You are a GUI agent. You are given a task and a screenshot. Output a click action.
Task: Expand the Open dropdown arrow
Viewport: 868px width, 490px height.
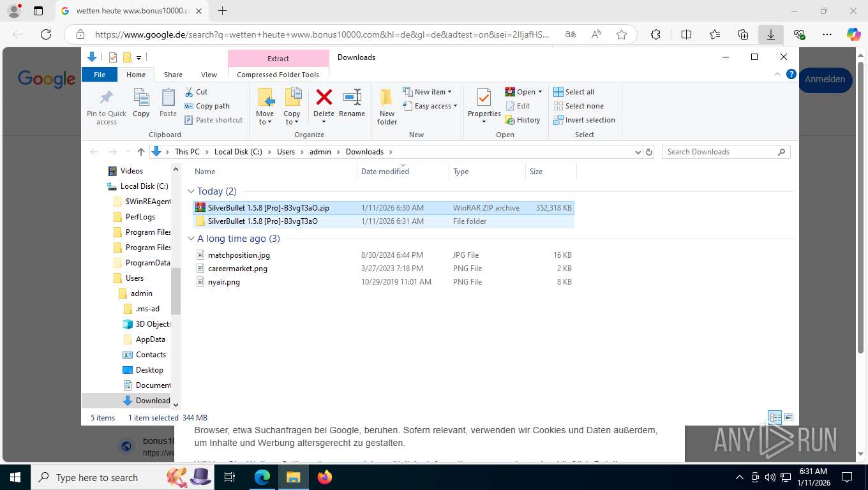(540, 92)
